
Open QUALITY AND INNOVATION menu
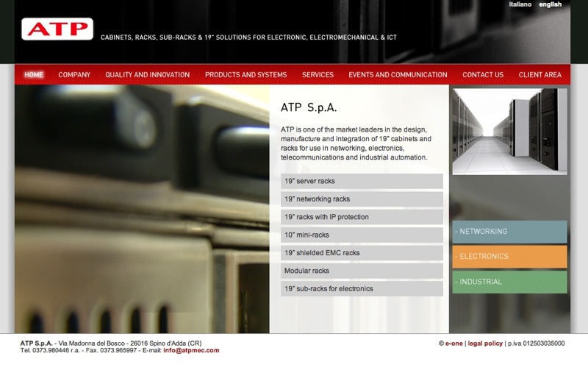pyautogui.click(x=148, y=75)
